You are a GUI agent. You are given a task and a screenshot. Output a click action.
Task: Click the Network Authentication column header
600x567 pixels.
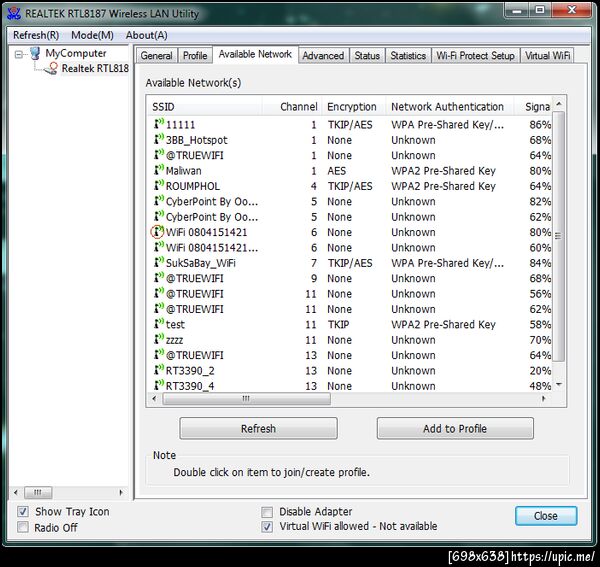point(450,107)
